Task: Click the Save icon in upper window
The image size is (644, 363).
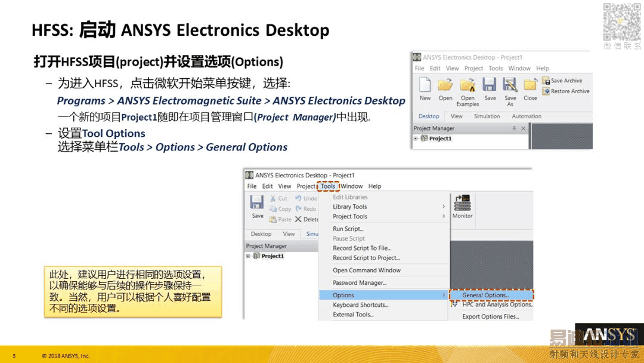Action: click(490, 85)
